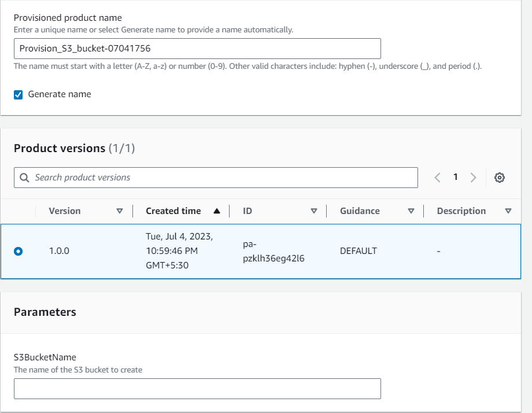Select page number 1 in pagination

[x=455, y=177]
